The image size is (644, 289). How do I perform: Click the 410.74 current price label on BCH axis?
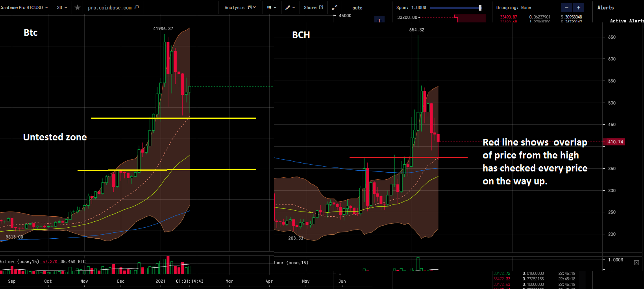tap(616, 142)
